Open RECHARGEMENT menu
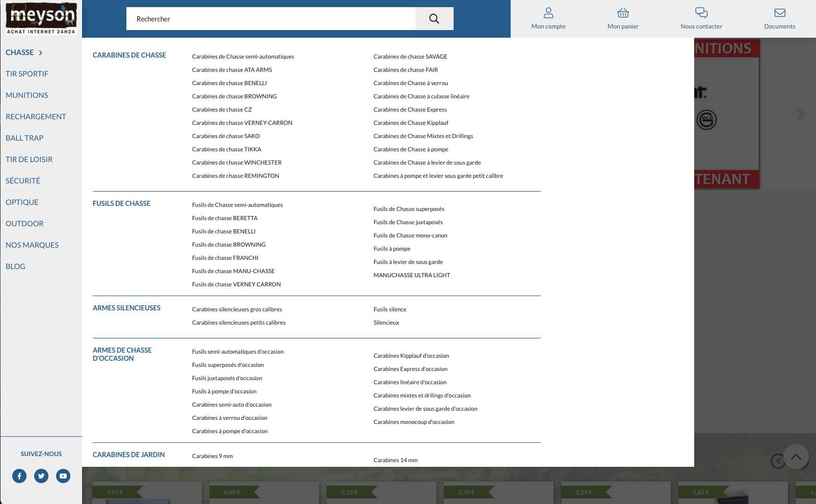Image resolution: width=816 pixels, height=504 pixels. pyautogui.click(x=36, y=117)
